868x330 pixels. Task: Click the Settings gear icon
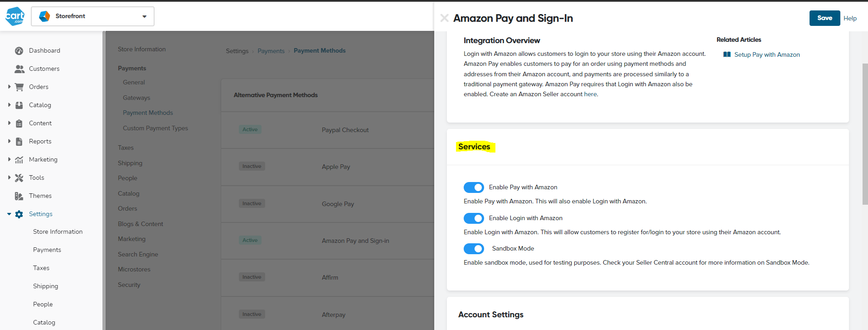pyautogui.click(x=19, y=214)
